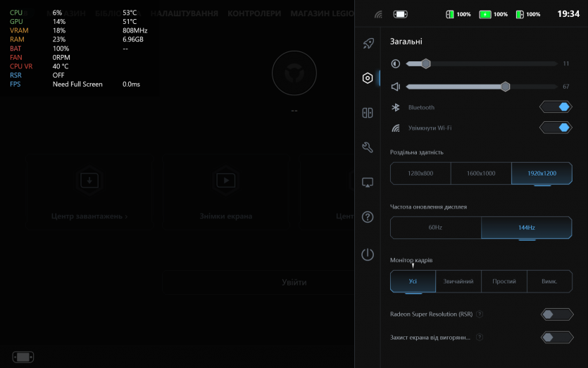The width and height of the screenshot is (588, 368).
Task: Disable the Wi-Fi toggle
Action: [x=556, y=128]
